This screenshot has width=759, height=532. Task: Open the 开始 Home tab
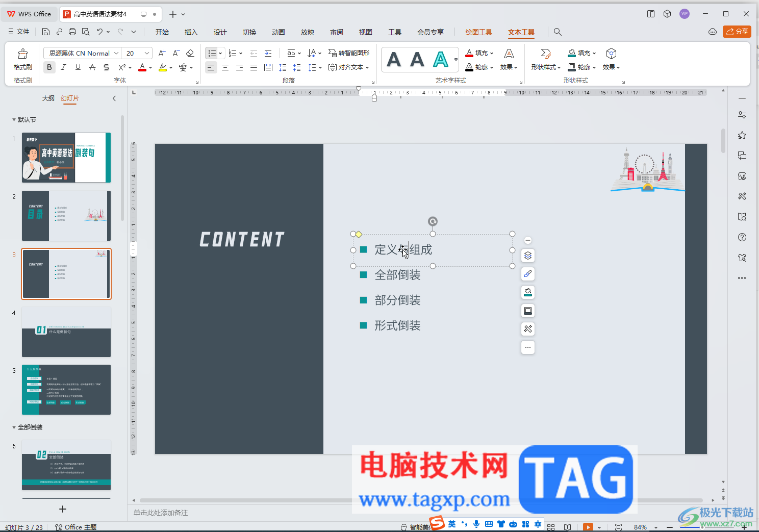tap(162, 32)
